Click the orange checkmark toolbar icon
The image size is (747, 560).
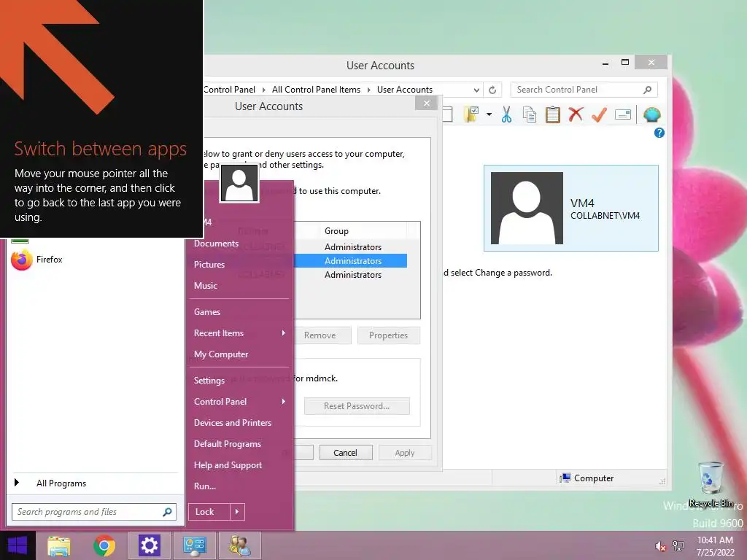[600, 114]
